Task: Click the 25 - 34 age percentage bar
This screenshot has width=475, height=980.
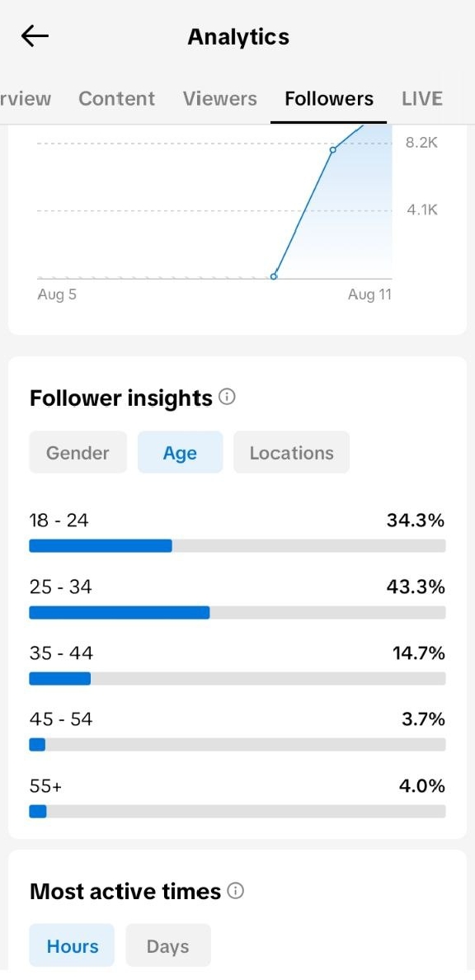Action: point(237,612)
